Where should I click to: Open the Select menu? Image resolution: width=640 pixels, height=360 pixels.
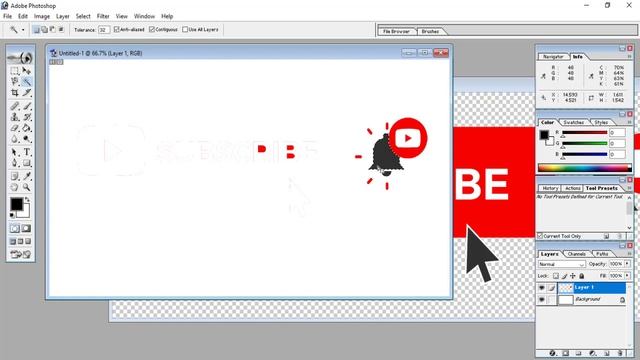83,16
